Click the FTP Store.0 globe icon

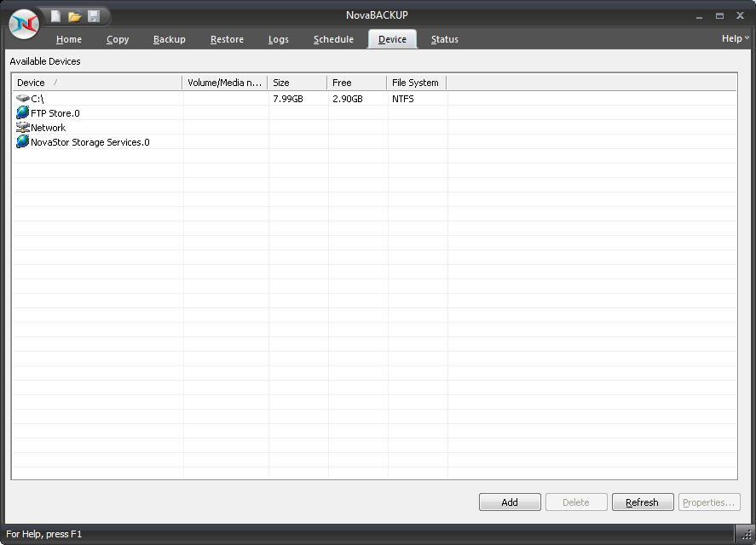coord(23,112)
